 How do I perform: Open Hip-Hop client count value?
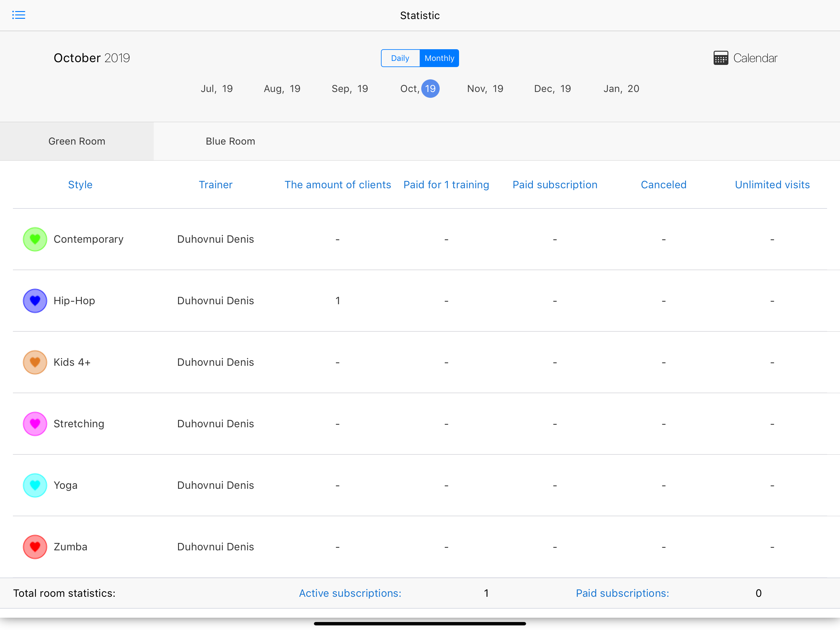tap(338, 301)
